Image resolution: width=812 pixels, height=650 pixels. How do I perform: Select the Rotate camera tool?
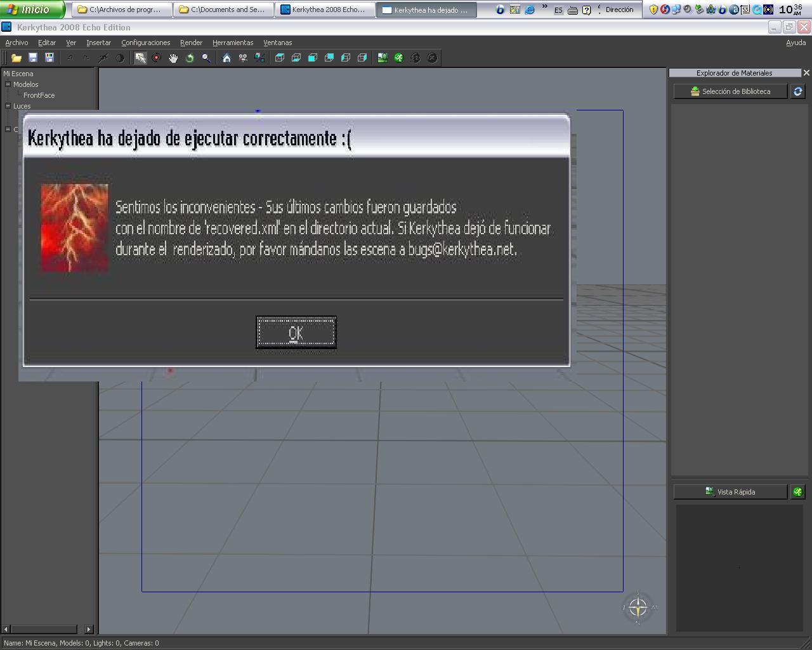[157, 58]
